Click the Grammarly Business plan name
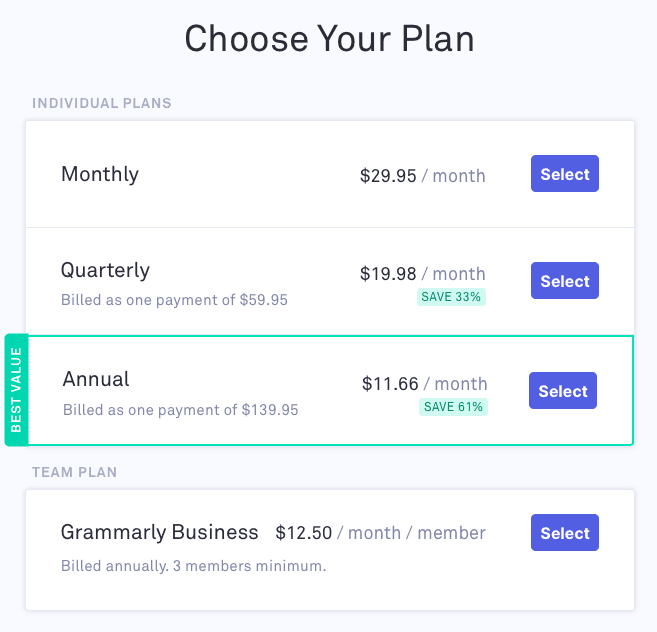This screenshot has height=632, width=657. (160, 532)
